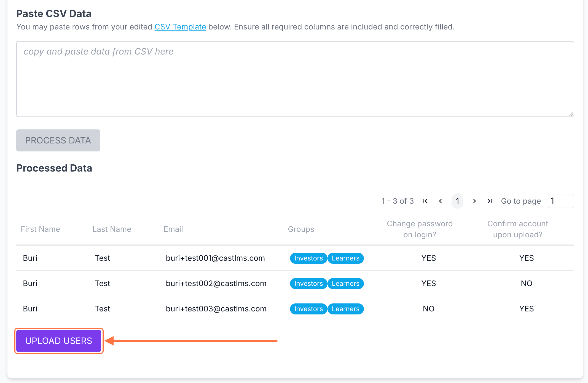The image size is (588, 383).
Task: Go to first page pagination icon
Action: (x=425, y=201)
